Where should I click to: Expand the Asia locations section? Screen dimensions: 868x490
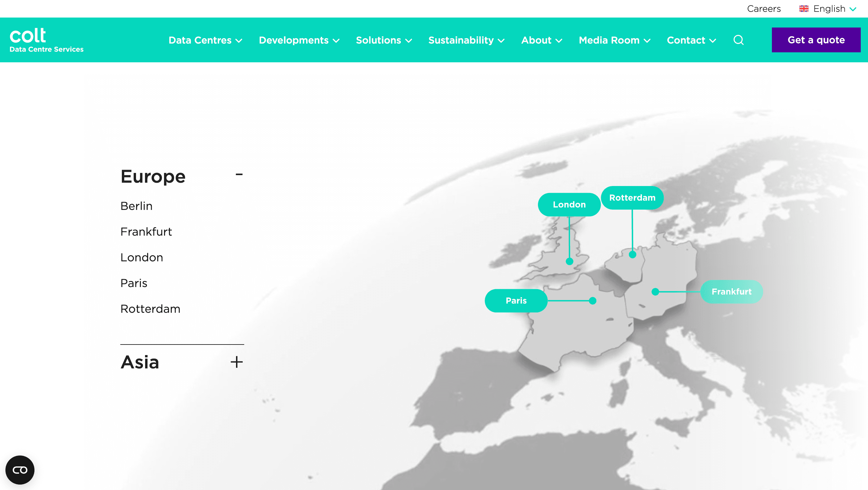pyautogui.click(x=237, y=362)
